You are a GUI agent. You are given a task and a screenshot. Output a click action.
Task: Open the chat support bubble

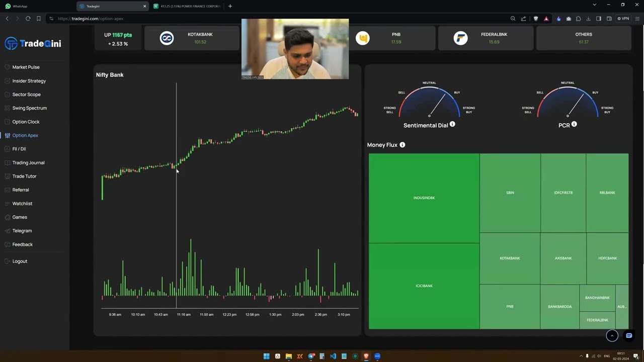[629, 335]
